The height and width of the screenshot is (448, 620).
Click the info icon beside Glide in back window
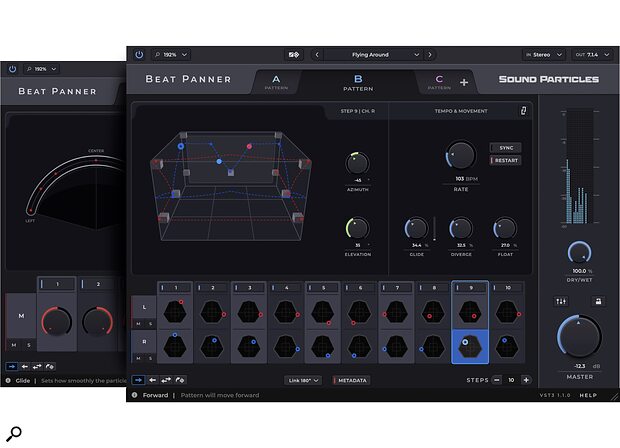(8, 381)
